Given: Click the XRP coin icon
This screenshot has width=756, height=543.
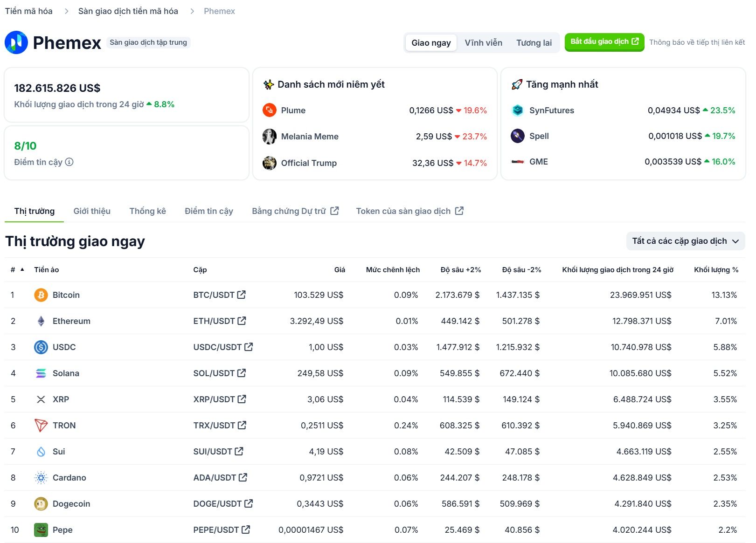Looking at the screenshot, I should [41, 399].
